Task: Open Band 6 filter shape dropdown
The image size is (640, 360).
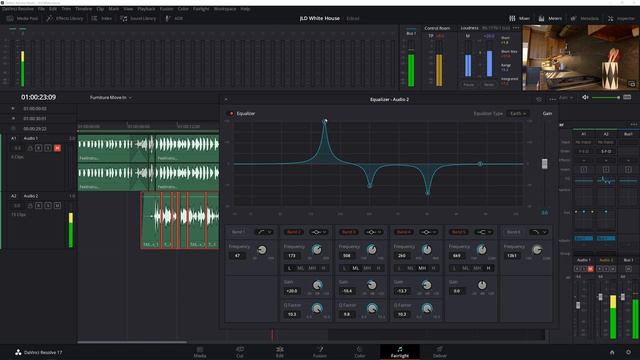Action: tap(539, 232)
